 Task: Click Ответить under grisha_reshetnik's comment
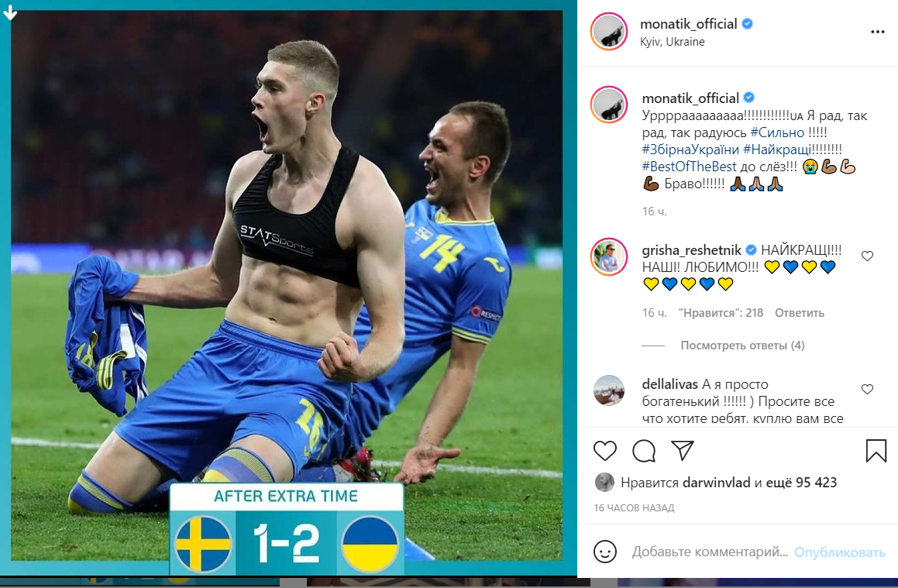(x=800, y=313)
